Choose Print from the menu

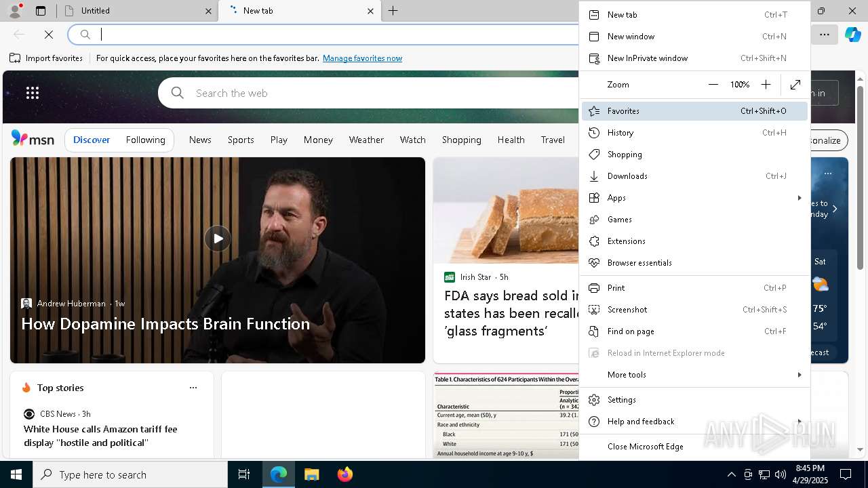[694, 288]
